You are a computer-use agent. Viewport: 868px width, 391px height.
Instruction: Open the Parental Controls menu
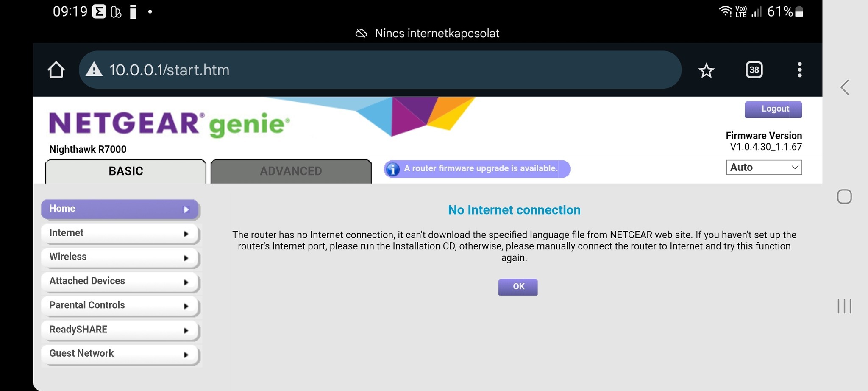point(120,306)
